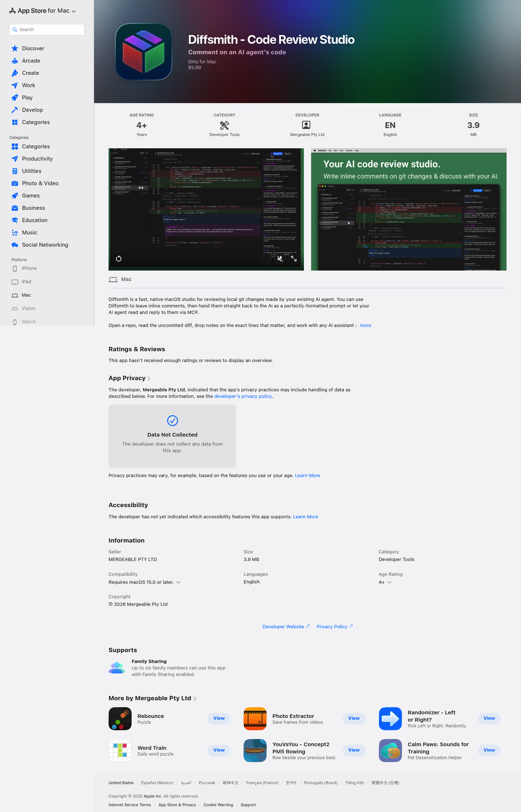The image size is (521, 812).
Task: Open Support link in footer
Action: (x=248, y=805)
